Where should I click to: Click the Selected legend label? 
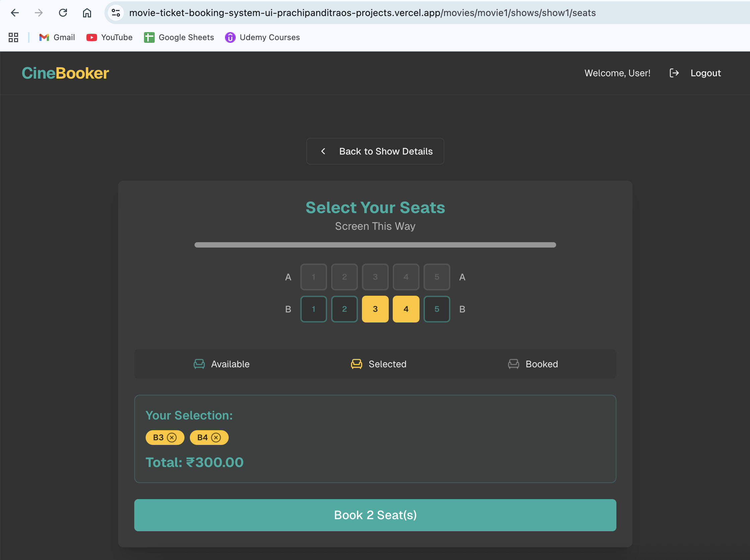click(x=387, y=364)
